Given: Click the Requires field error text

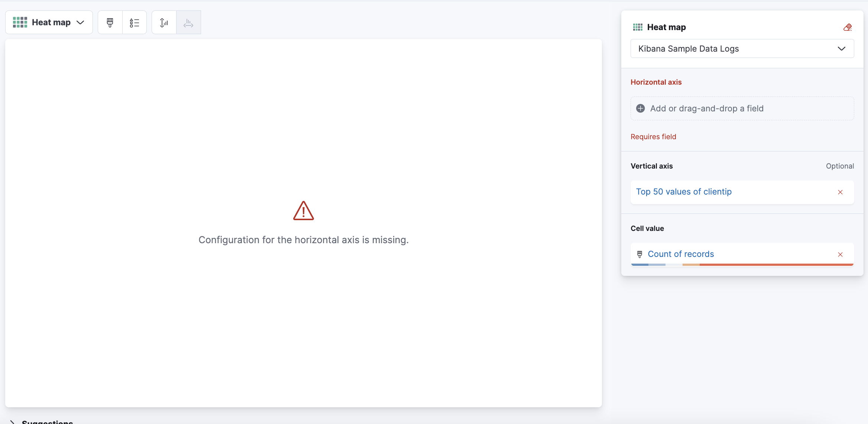Looking at the screenshot, I should tap(653, 137).
